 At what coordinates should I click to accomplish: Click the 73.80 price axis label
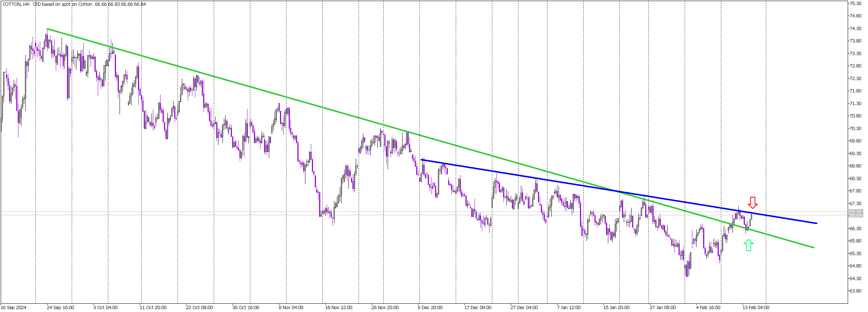856,41
